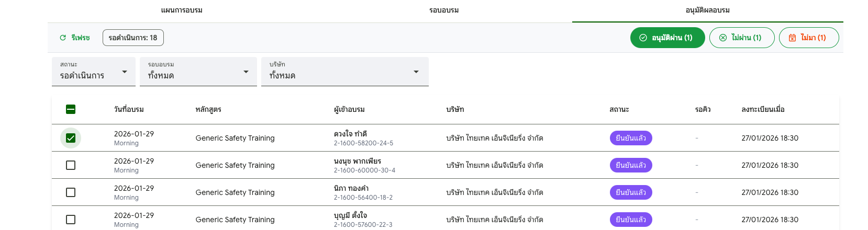Click the 27/01/2026 18:30 timestamp in ดวงใจ ทำดี row

[x=770, y=138]
